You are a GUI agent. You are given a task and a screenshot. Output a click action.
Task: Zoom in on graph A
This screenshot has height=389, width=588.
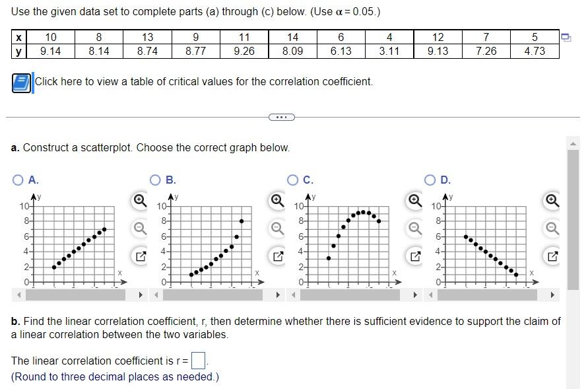[x=139, y=199]
